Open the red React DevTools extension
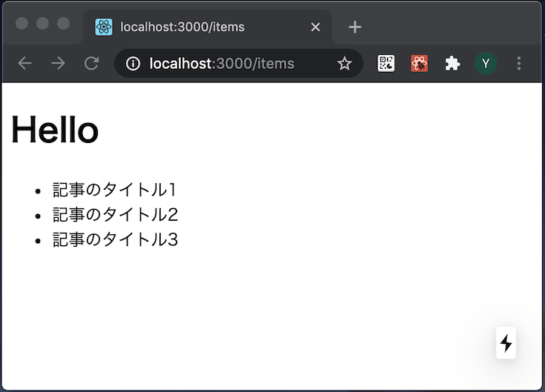 [419, 64]
